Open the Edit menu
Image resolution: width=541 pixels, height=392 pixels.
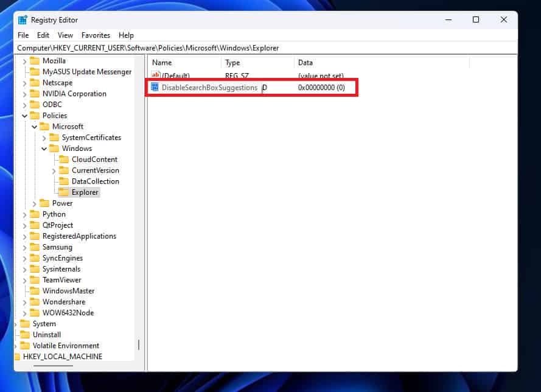point(43,35)
